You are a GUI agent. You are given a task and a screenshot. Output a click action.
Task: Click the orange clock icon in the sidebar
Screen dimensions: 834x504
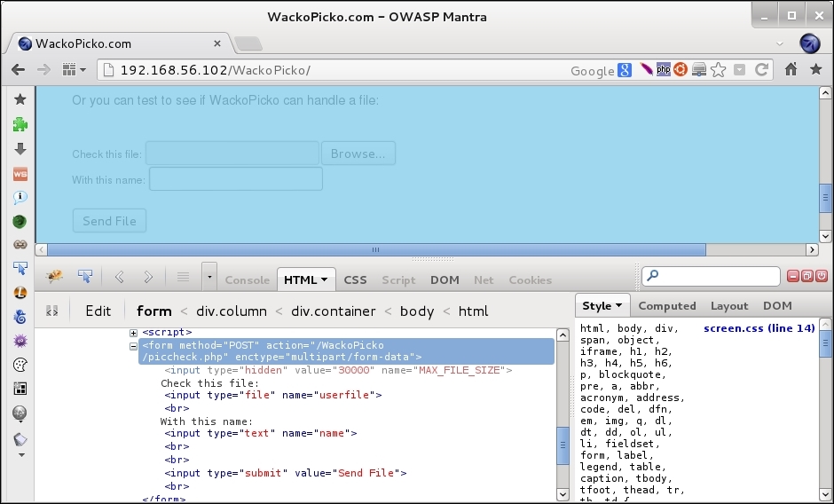coord(20,293)
